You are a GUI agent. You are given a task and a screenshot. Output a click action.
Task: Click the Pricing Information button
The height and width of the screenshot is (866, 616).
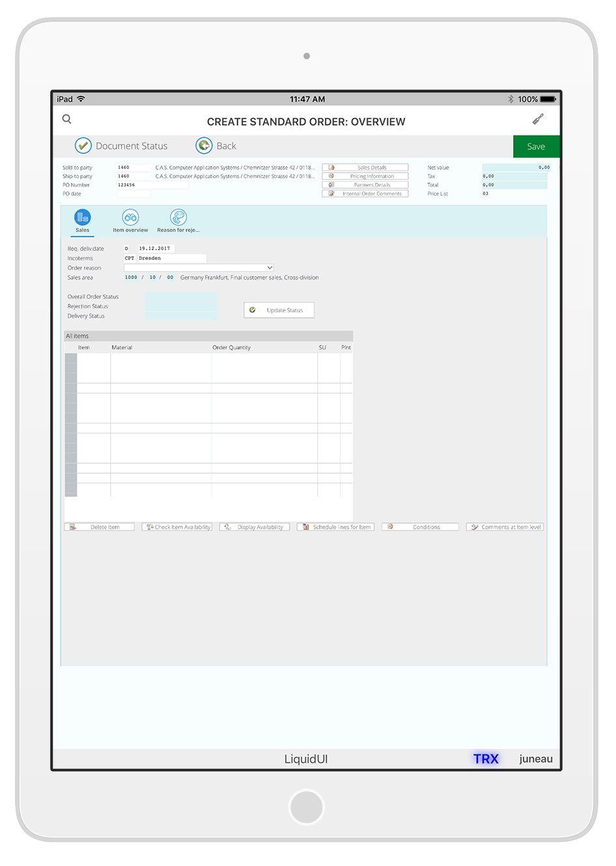click(365, 176)
